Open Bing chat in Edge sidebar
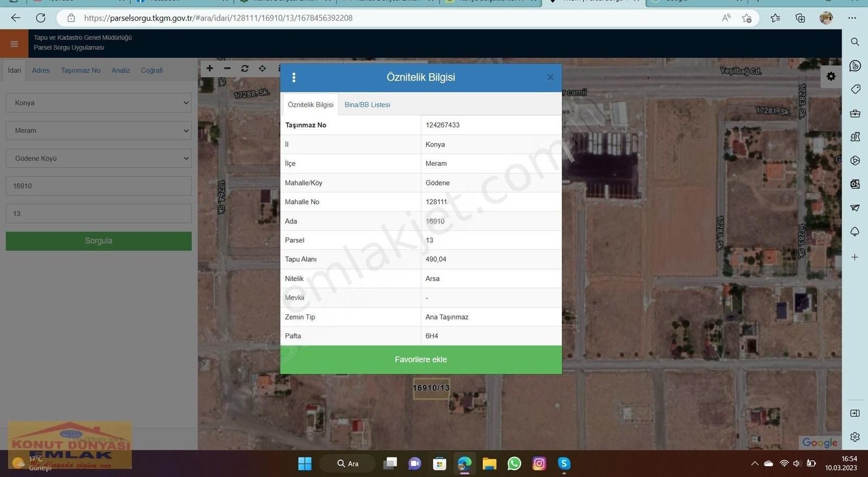The image size is (868, 477). (x=855, y=66)
